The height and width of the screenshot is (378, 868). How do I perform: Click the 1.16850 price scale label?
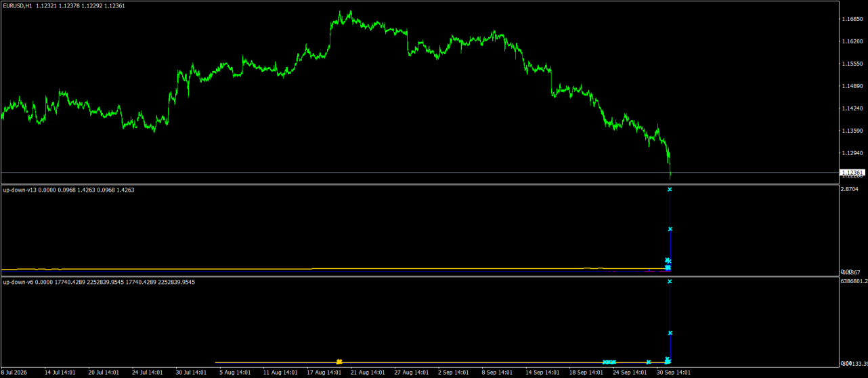[852, 19]
